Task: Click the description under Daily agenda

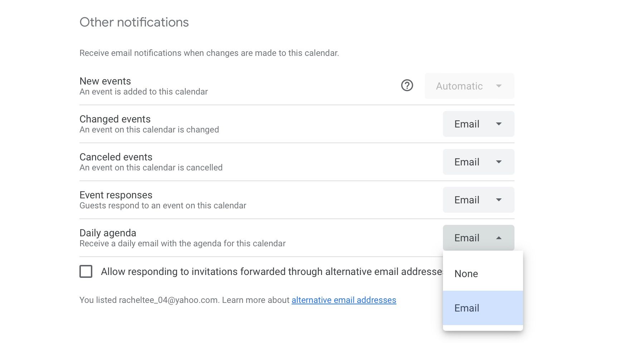Action: pos(182,243)
